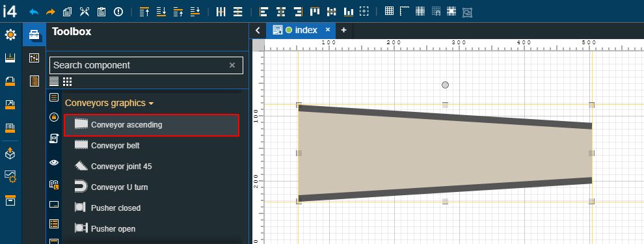Clear the search component field

pyautogui.click(x=232, y=65)
